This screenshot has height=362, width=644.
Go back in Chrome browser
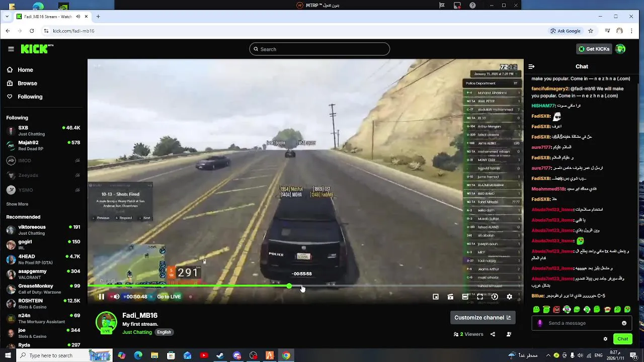click(x=8, y=31)
